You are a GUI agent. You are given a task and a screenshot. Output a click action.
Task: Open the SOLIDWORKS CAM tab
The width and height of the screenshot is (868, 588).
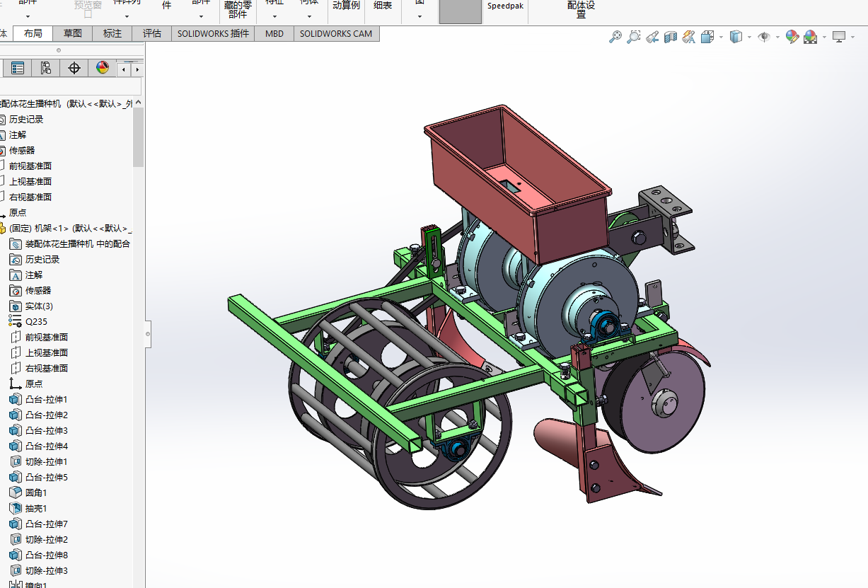tap(335, 33)
